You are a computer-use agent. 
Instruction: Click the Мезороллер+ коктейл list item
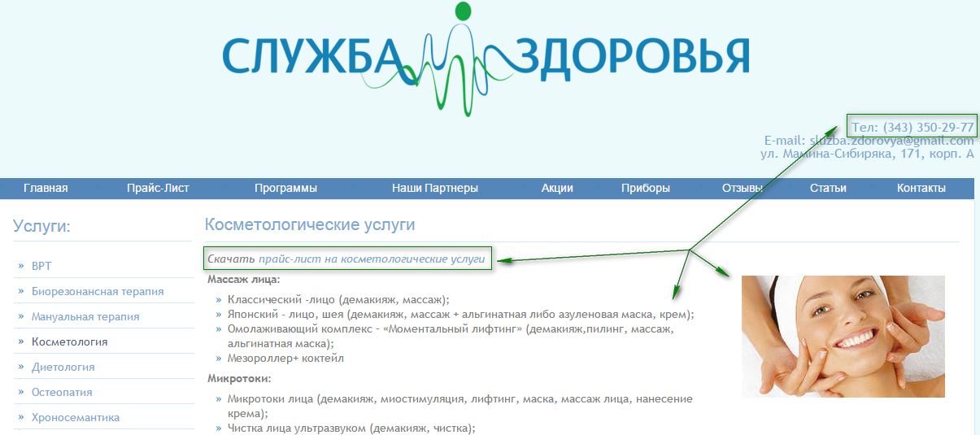[x=286, y=358]
